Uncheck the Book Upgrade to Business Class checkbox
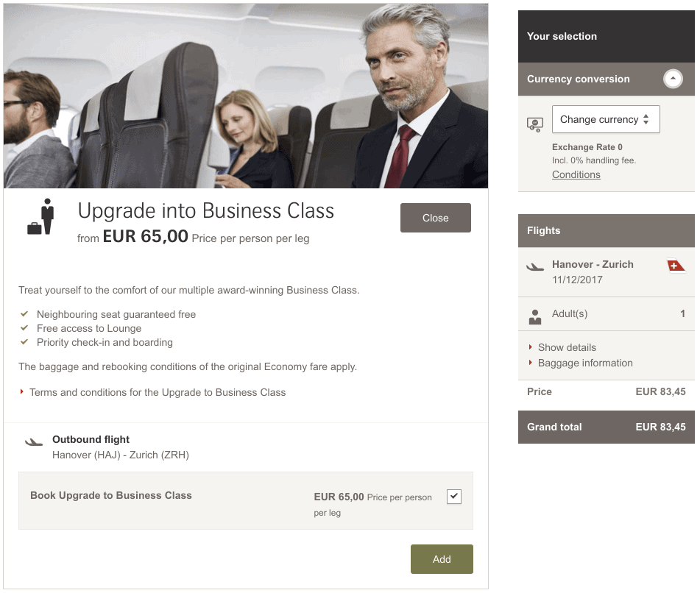This screenshot has width=700, height=593. [454, 497]
